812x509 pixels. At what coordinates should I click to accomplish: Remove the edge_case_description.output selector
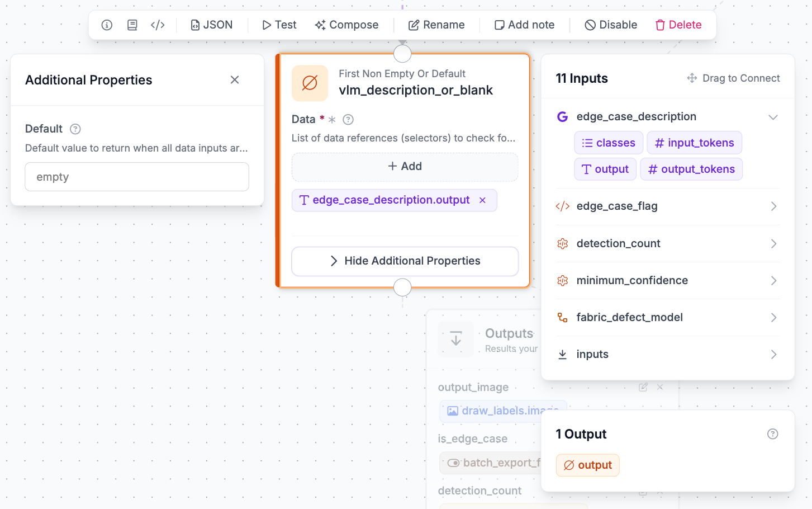483,200
